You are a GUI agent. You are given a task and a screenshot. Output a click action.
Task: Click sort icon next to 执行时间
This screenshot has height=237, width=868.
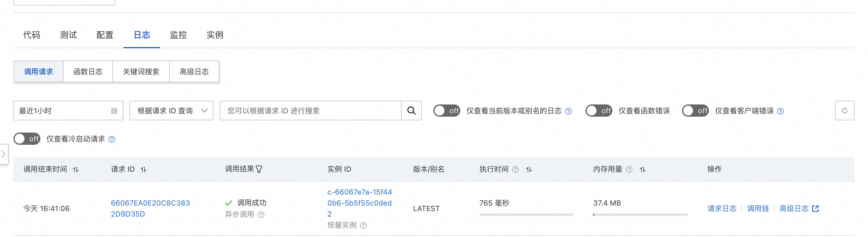(x=529, y=169)
